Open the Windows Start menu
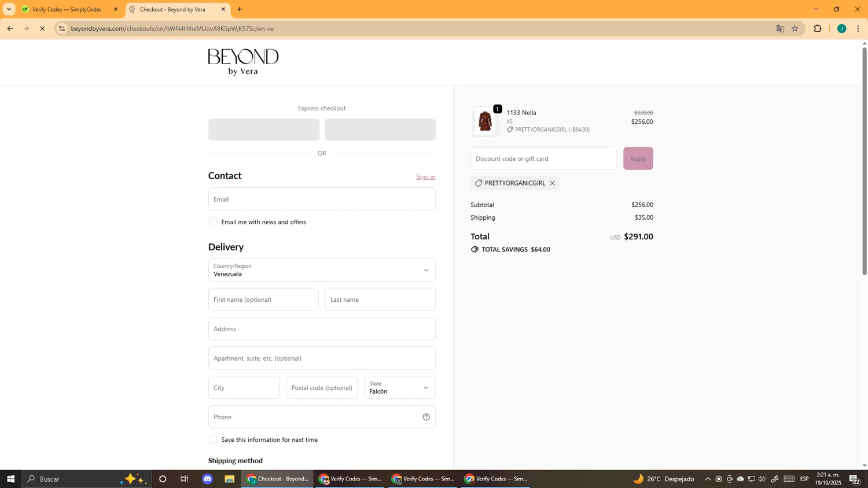 point(10,479)
